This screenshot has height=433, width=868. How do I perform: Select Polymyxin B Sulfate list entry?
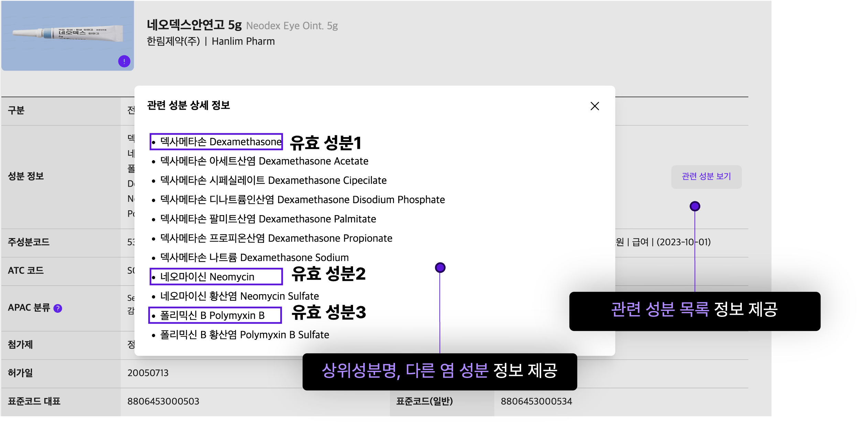(244, 334)
